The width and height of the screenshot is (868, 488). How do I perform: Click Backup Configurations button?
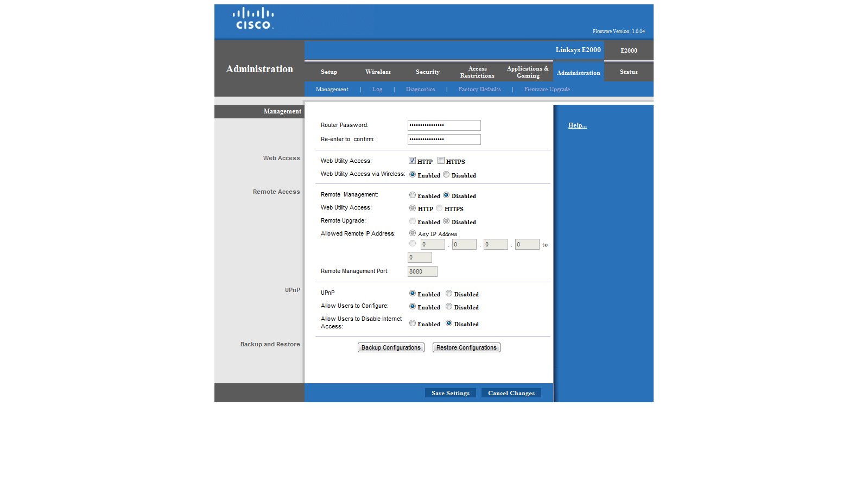(x=391, y=347)
